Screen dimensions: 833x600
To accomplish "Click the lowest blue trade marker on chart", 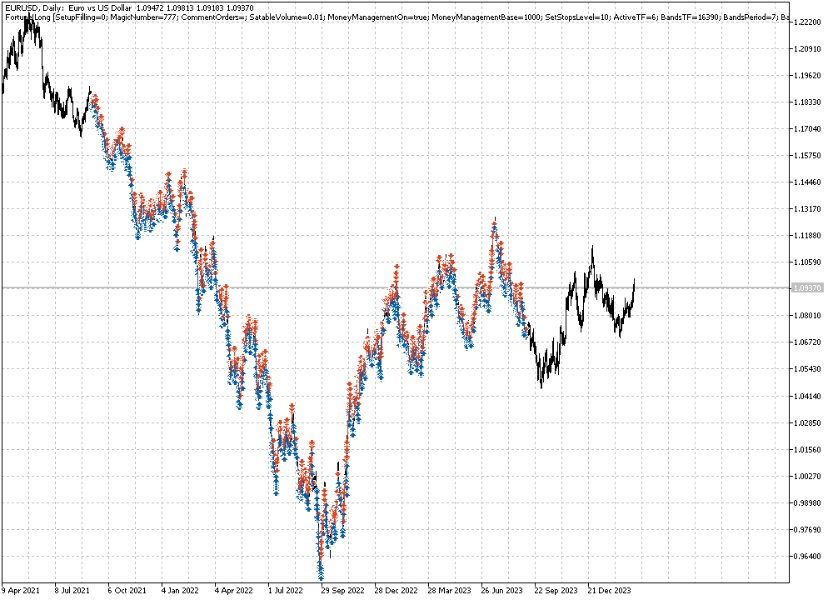I will 321,575.
